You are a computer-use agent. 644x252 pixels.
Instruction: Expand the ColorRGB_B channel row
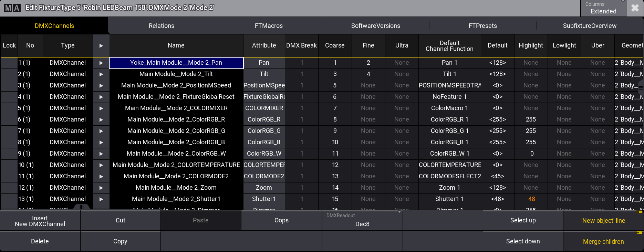click(x=101, y=142)
